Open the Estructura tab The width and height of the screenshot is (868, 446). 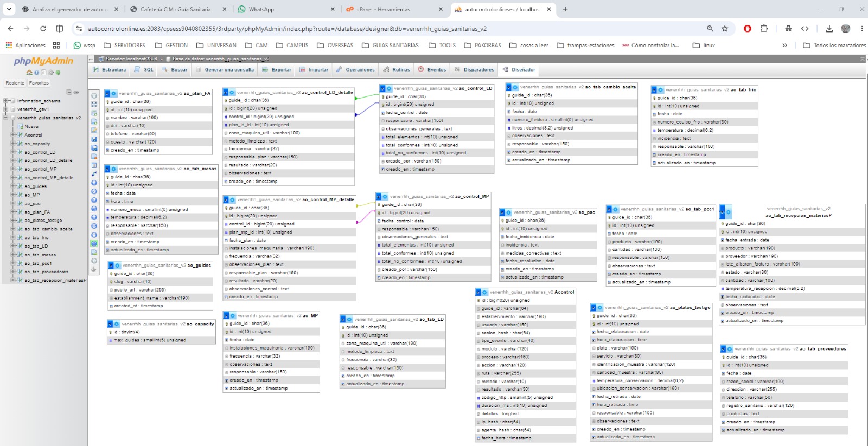coord(109,69)
